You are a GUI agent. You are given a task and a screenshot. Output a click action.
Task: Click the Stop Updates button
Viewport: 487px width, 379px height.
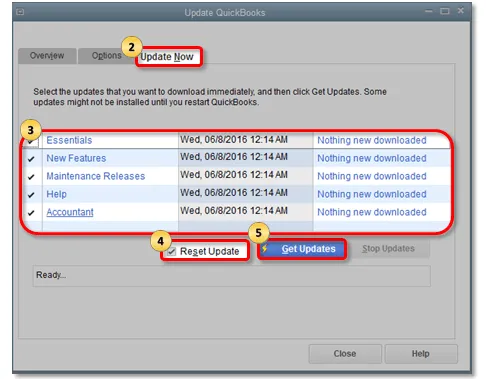(388, 249)
